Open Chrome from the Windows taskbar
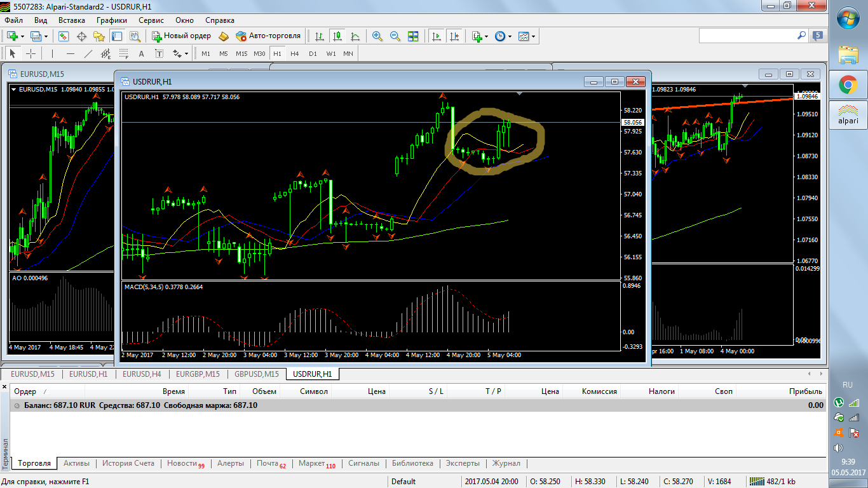Viewport: 868px width, 488px height. 848,85
